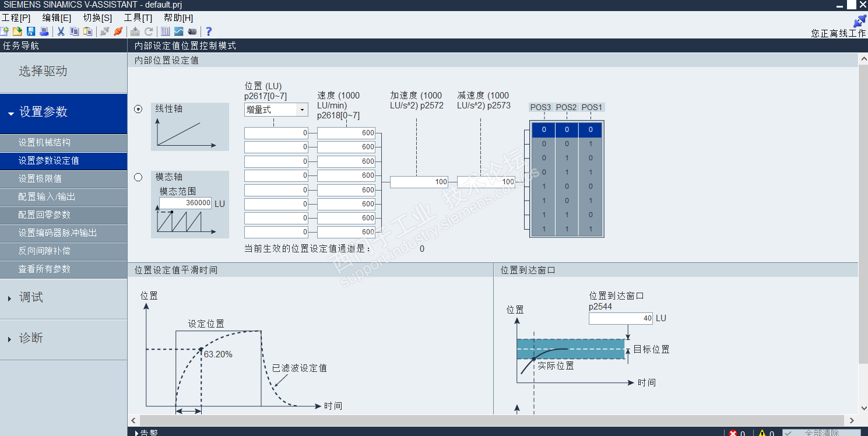Open an existing project file
This screenshot has height=436, width=868.
click(x=17, y=31)
